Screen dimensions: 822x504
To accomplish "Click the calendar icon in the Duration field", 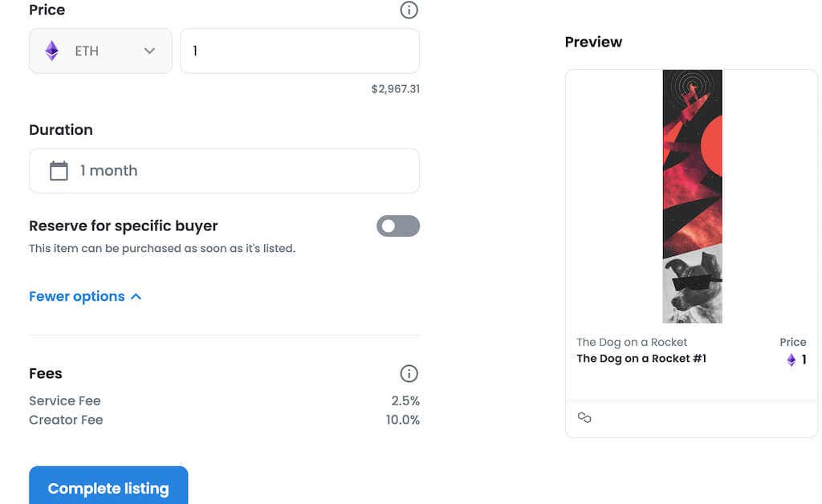I will (x=57, y=170).
